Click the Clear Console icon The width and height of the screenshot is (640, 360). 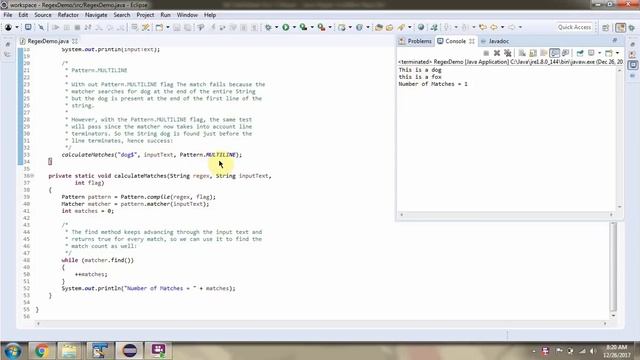coord(522,53)
